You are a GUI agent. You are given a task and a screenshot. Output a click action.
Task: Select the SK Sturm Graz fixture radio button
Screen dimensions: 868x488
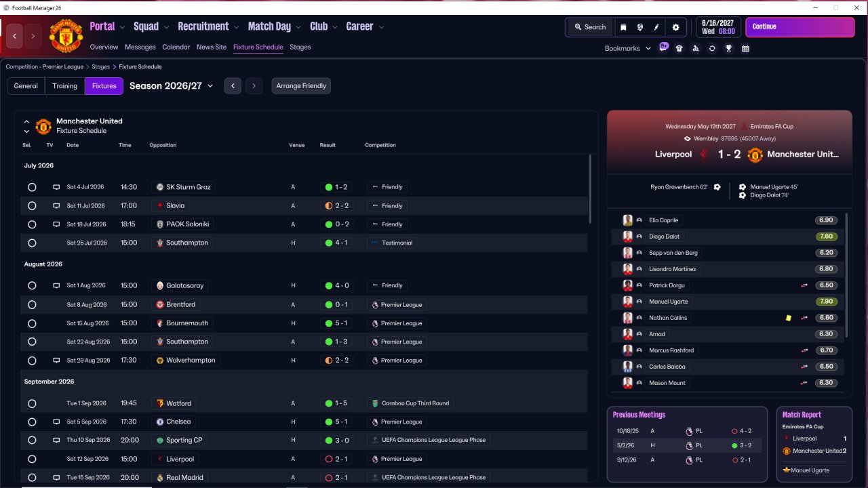(32, 187)
